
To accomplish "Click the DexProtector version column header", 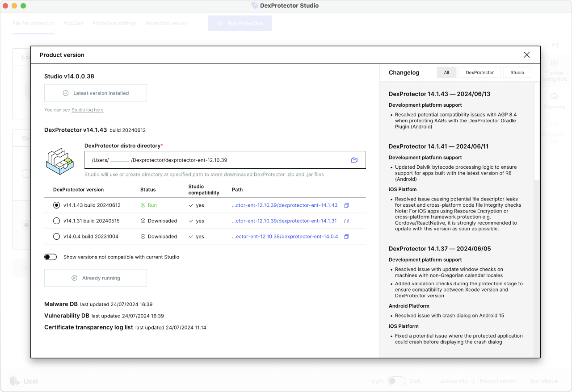I will [78, 190].
